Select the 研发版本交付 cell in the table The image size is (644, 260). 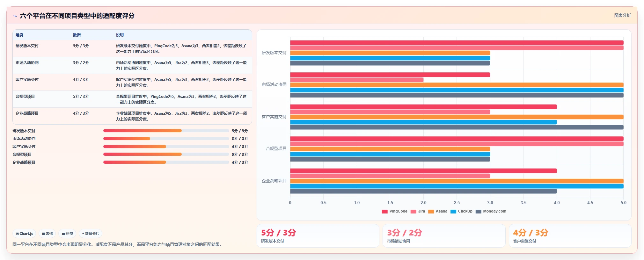[27, 46]
